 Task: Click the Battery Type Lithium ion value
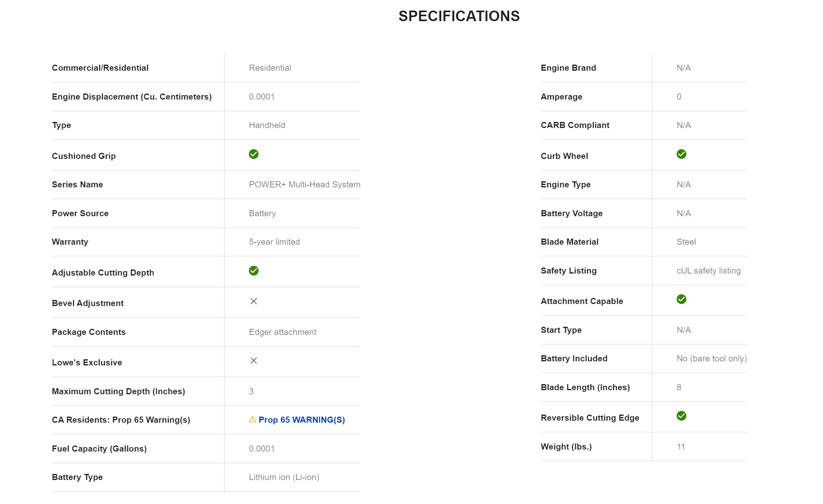click(x=284, y=477)
